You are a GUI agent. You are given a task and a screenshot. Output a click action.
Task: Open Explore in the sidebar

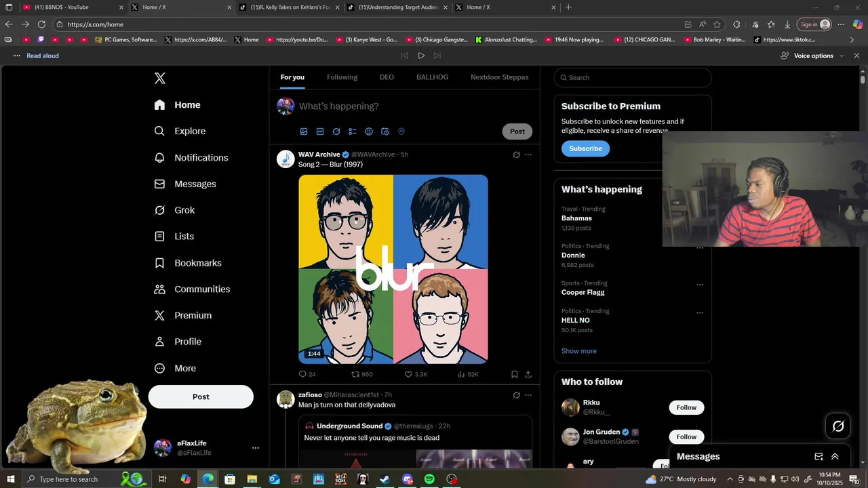(x=180, y=131)
